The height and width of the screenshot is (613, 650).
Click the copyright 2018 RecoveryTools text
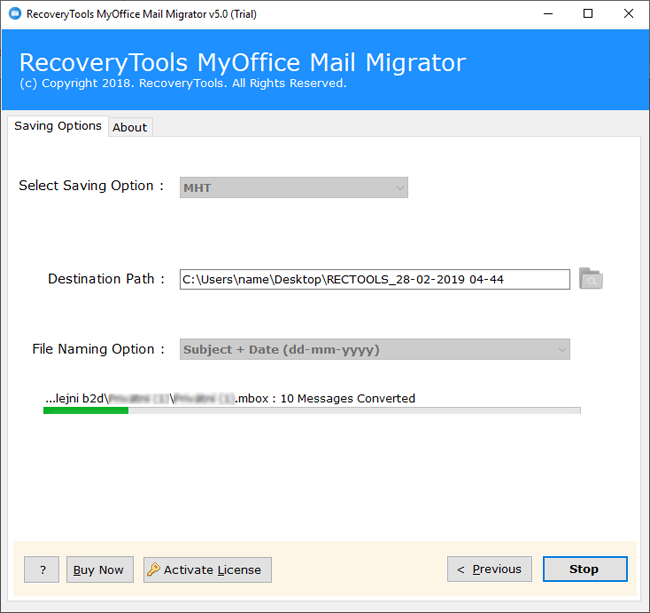(183, 83)
